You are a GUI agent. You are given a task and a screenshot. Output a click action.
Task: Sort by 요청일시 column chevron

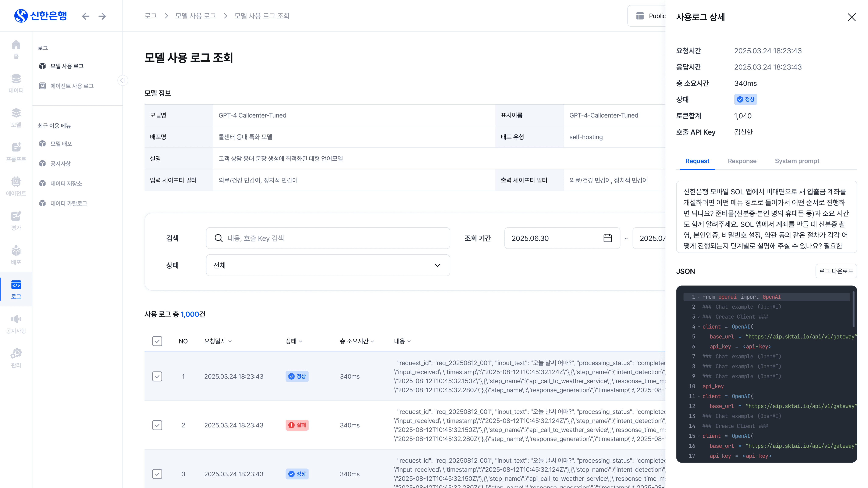230,341
